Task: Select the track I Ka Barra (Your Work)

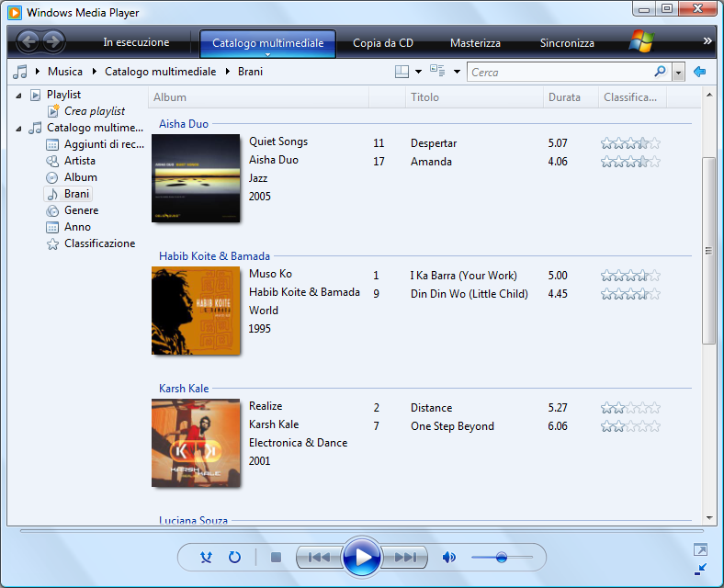Action: pos(464,276)
